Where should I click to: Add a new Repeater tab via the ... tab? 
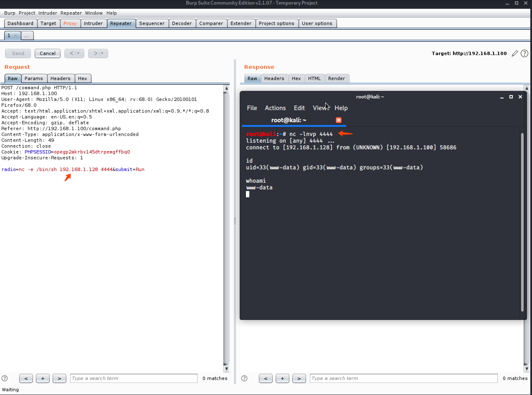[27, 36]
